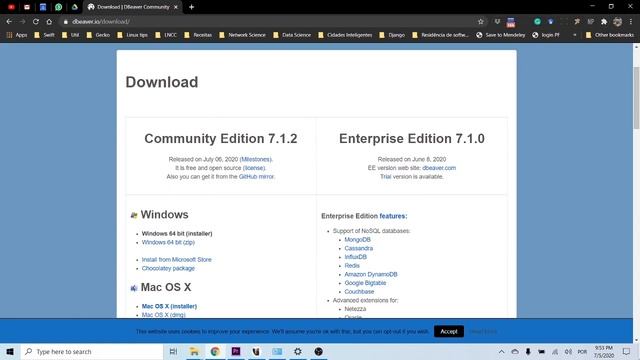Accept the cookie notice
The width and height of the screenshot is (640, 360).
(449, 331)
